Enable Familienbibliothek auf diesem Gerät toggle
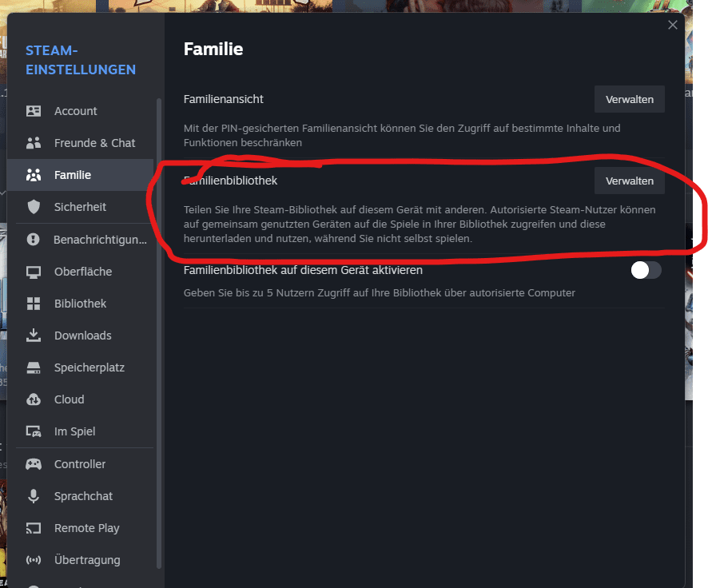708x588 pixels. pos(646,270)
